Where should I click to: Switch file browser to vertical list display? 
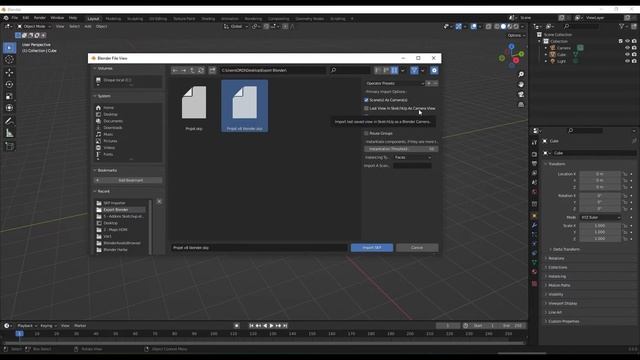pyautogui.click(x=378, y=70)
